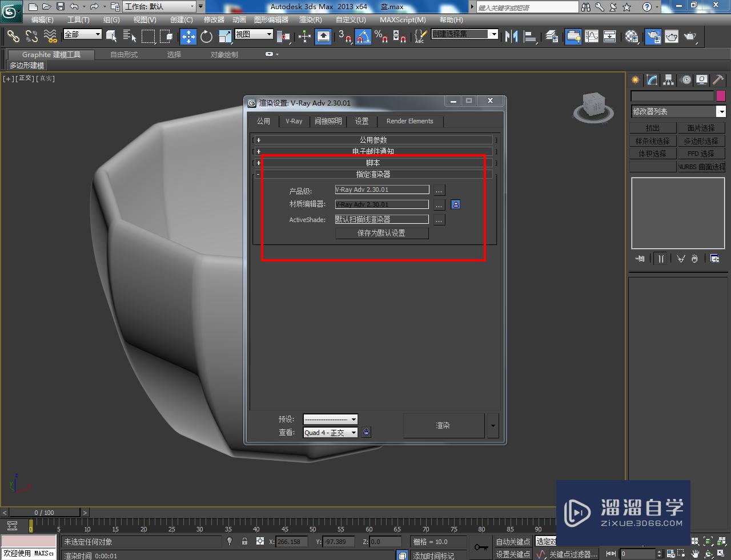Toggle the Selection Lock padlock in status bar
This screenshot has height=560, width=731.
[x=244, y=541]
